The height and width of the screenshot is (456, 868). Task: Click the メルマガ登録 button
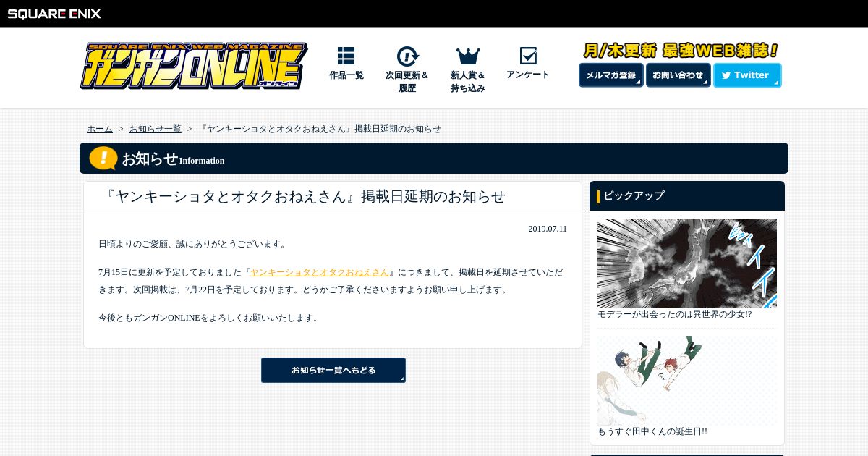(611, 75)
